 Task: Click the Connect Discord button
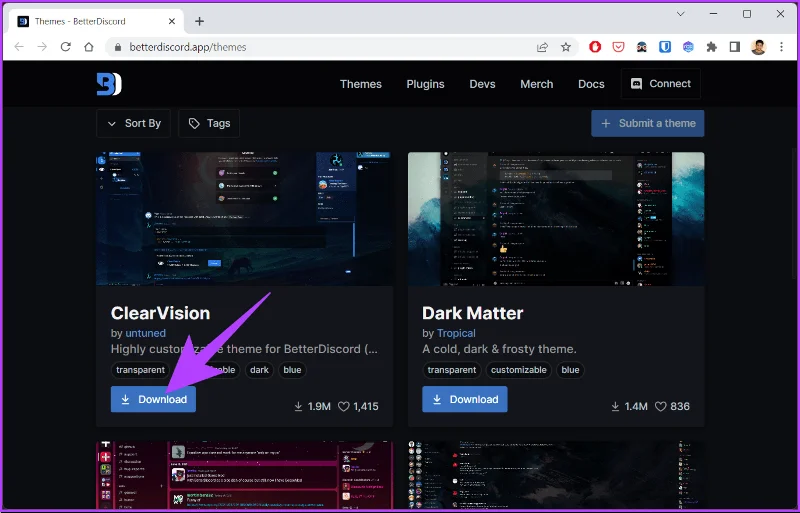(x=661, y=84)
